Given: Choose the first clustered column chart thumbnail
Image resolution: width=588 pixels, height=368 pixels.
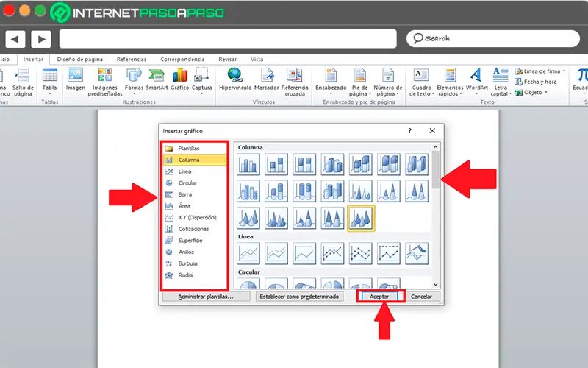Looking at the screenshot, I should (248, 164).
